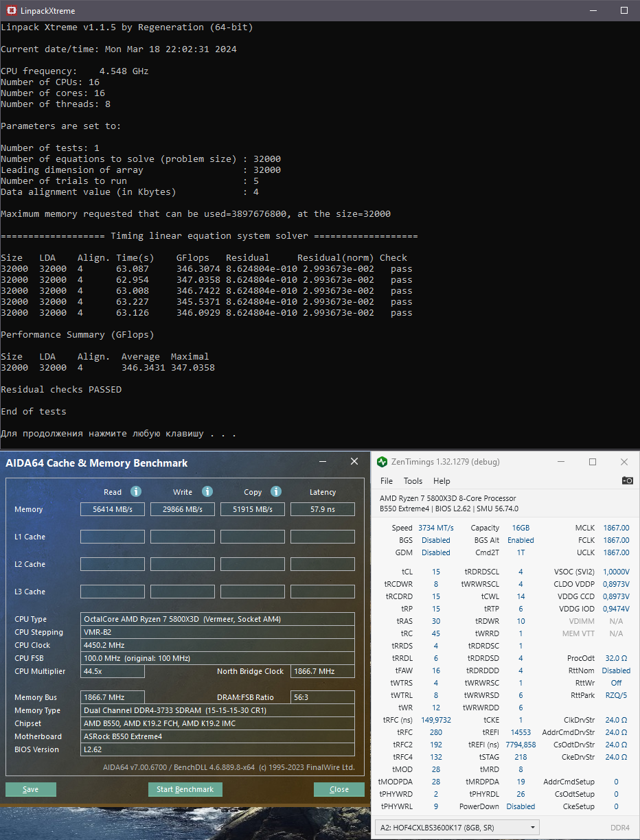Click the CPU Clock value 4450.2 MHz
Image resolution: width=640 pixels, height=840 pixels.
pos(218,645)
